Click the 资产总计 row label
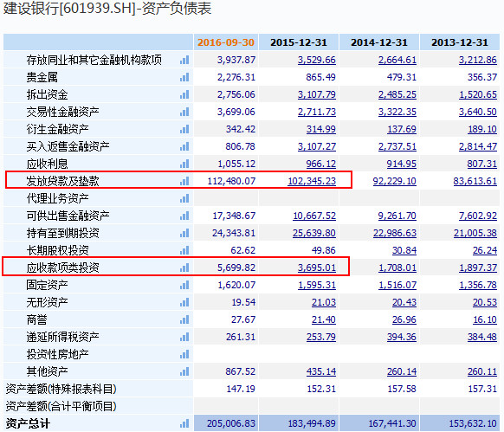Image resolution: width=504 pixels, height=432 pixels. (28, 423)
